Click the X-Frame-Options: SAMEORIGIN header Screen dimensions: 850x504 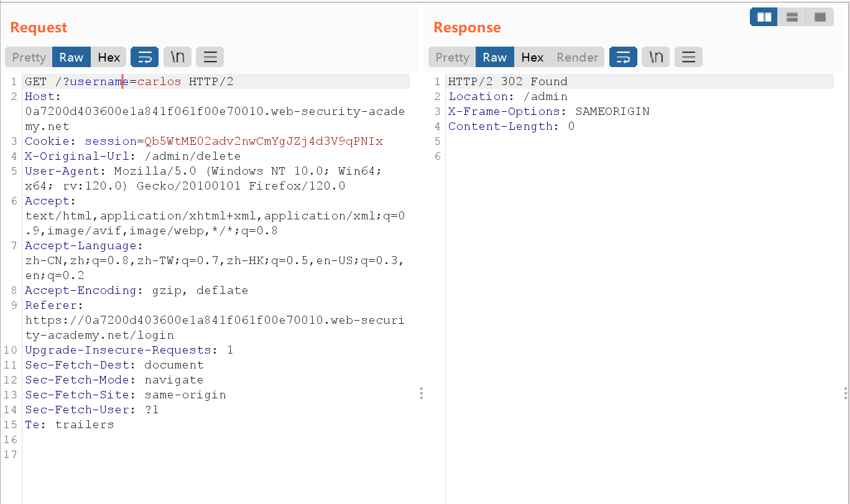[x=548, y=111]
